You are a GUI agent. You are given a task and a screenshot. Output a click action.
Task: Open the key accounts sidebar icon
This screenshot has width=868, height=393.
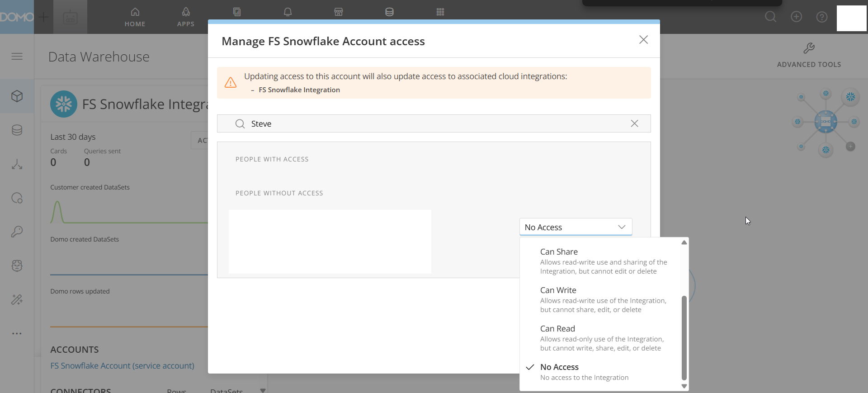[17, 232]
